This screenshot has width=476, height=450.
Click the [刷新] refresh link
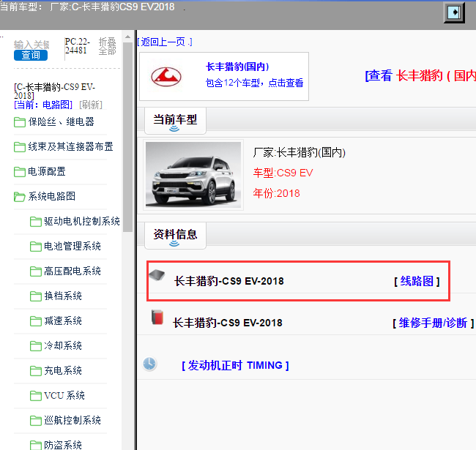pos(91,105)
